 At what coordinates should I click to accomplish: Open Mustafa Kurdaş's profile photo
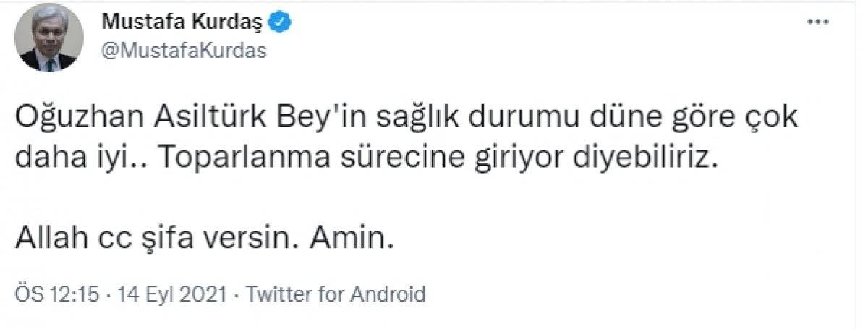[x=49, y=38]
